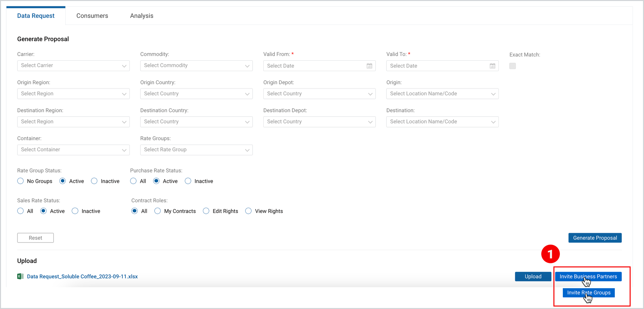Select All for Purchase Rate Status

[x=133, y=181]
